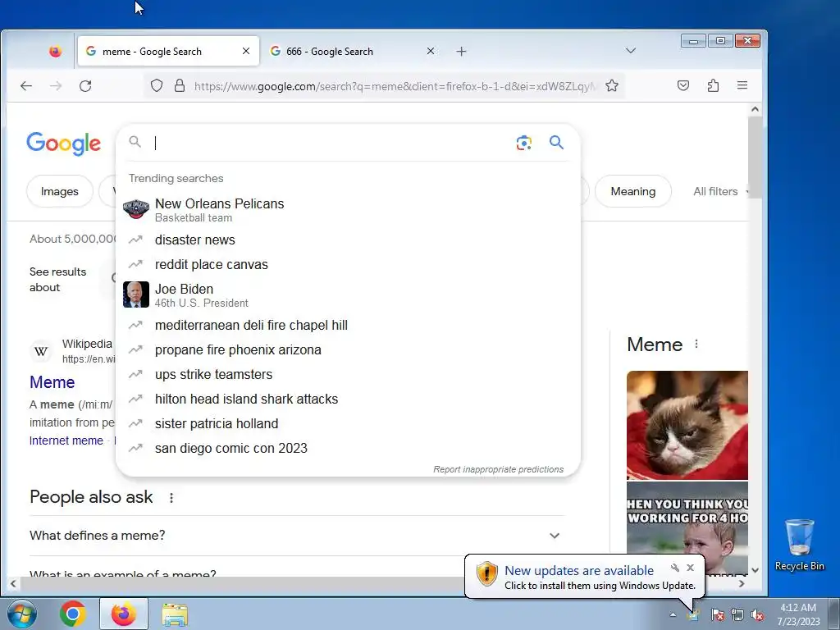Select the Meaning filter chip
840x630 pixels.
coord(632,191)
